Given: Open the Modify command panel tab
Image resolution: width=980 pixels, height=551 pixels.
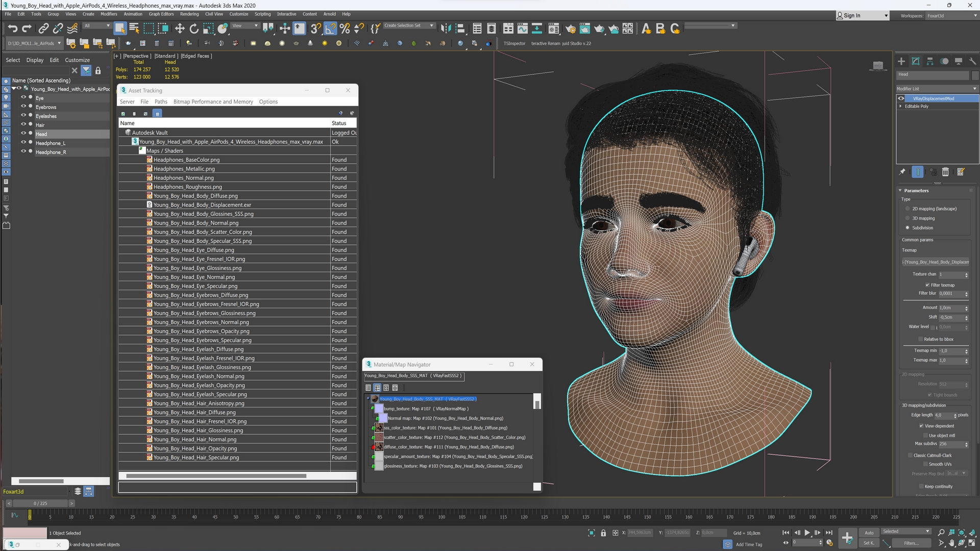Looking at the screenshot, I should [916, 61].
